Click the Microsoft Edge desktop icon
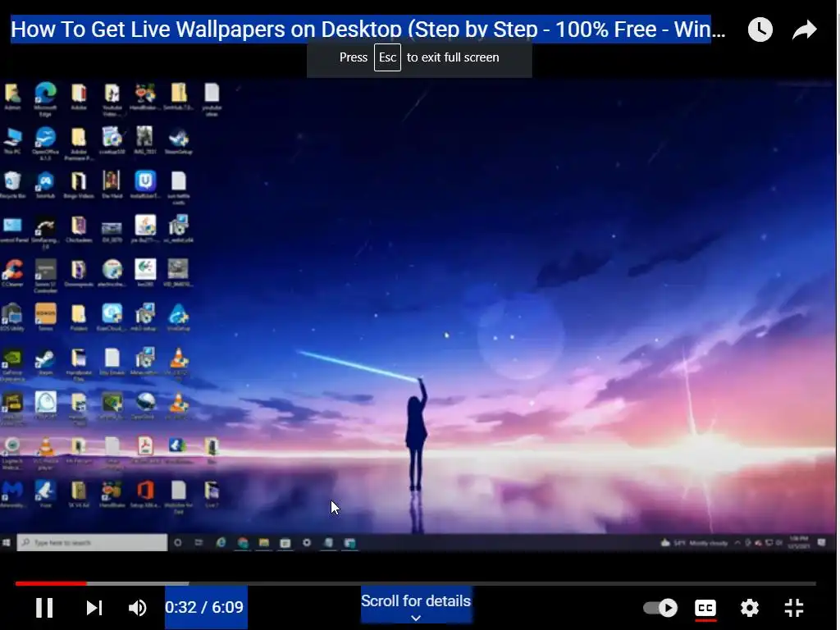840x630 pixels. click(x=46, y=99)
